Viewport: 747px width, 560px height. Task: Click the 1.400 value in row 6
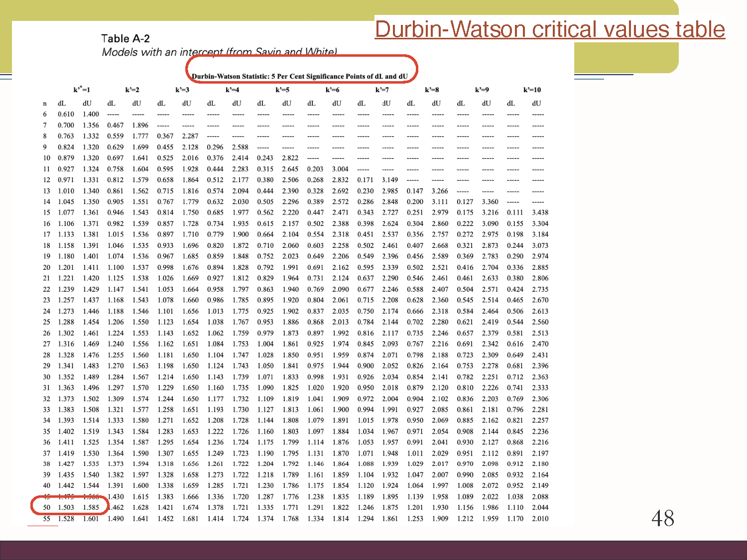click(91, 114)
